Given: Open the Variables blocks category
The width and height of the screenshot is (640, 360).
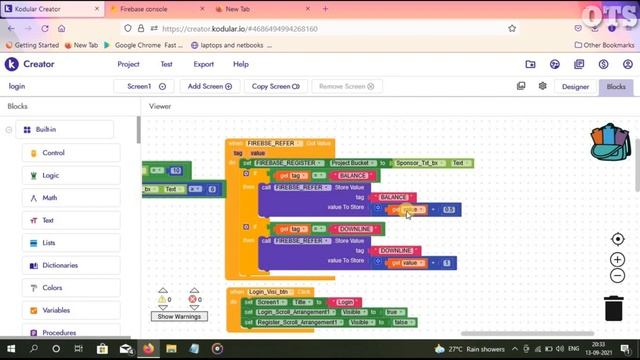Looking at the screenshot, I should coord(71,310).
